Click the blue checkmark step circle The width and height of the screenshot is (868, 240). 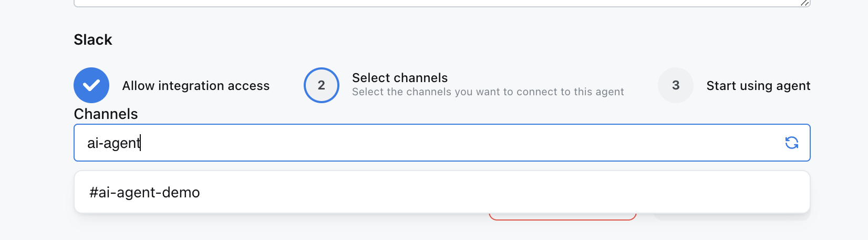tap(91, 85)
